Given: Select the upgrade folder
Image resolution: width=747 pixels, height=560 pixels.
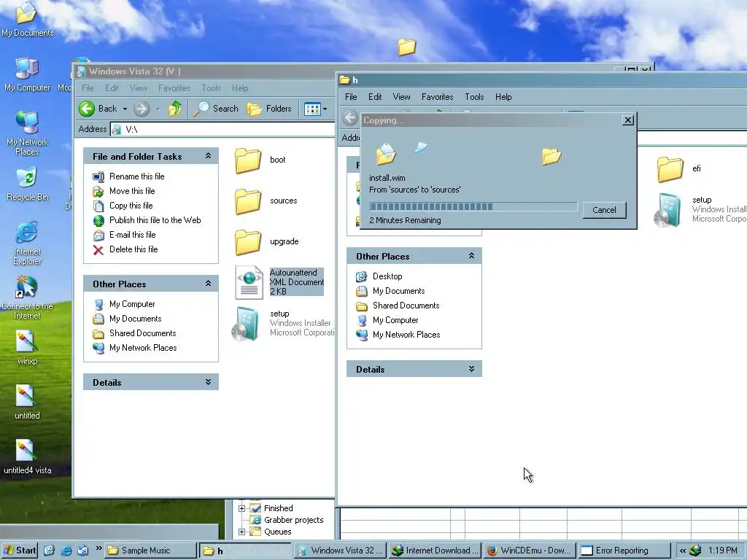Looking at the screenshot, I should pyautogui.click(x=267, y=242).
